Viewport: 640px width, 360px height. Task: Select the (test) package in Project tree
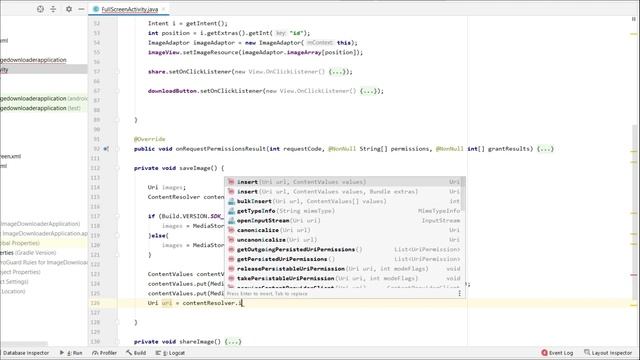44,108
